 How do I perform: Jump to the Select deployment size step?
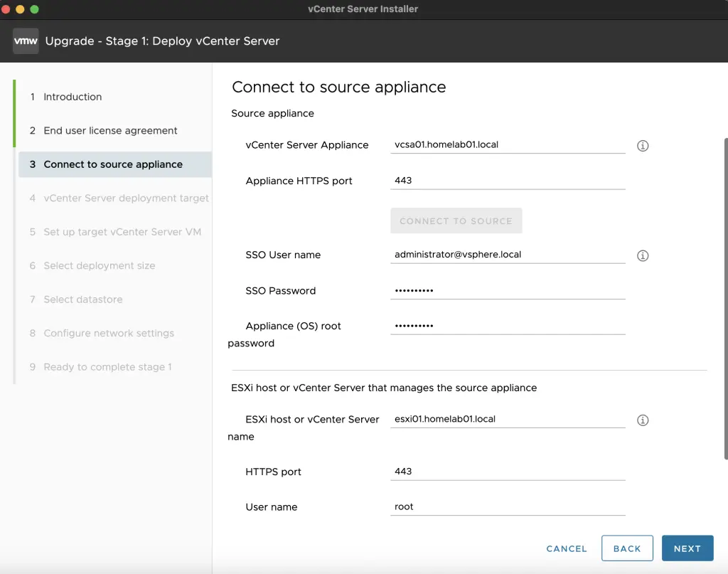tap(98, 265)
